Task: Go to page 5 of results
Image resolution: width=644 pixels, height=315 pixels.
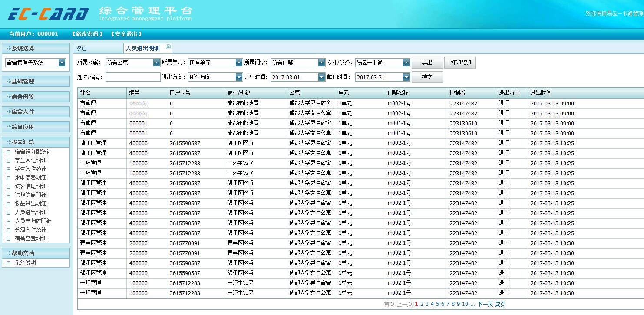Action: tap(437, 304)
